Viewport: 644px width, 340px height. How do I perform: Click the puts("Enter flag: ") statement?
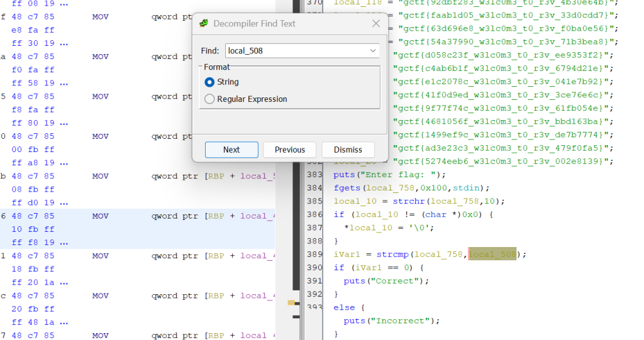click(x=389, y=175)
